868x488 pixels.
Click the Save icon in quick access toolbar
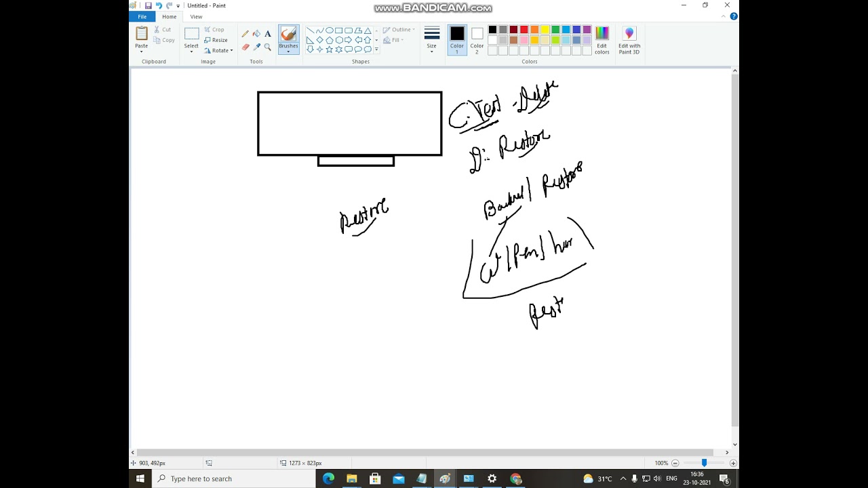148,5
